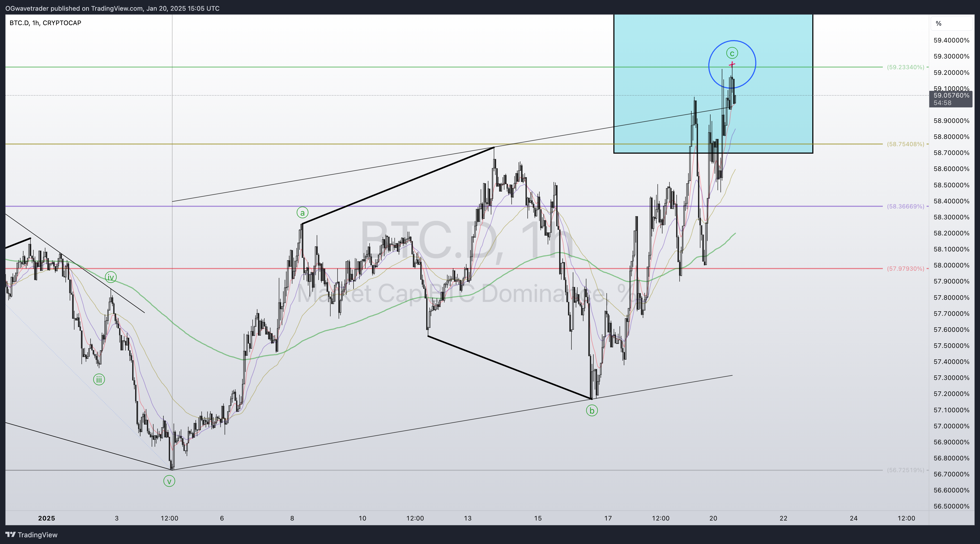Click the 56.50000% price axis tick
Screen dimensions: 980x544
click(951, 506)
